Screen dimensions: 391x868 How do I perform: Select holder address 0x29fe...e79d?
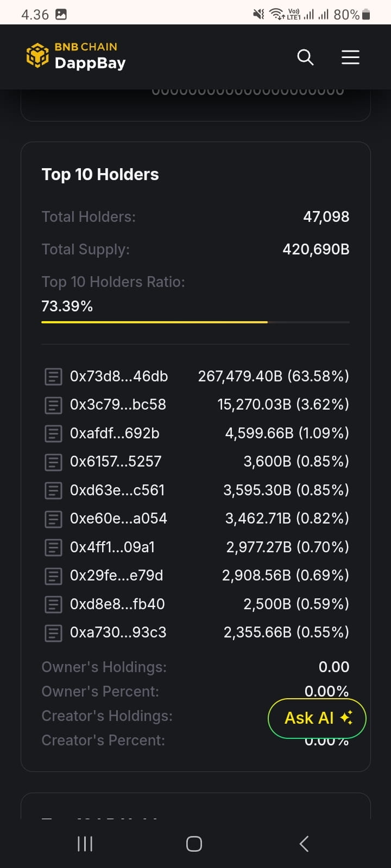click(x=116, y=576)
